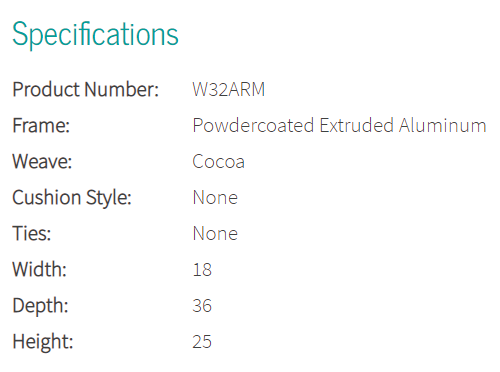Select the Weave label

point(42,162)
